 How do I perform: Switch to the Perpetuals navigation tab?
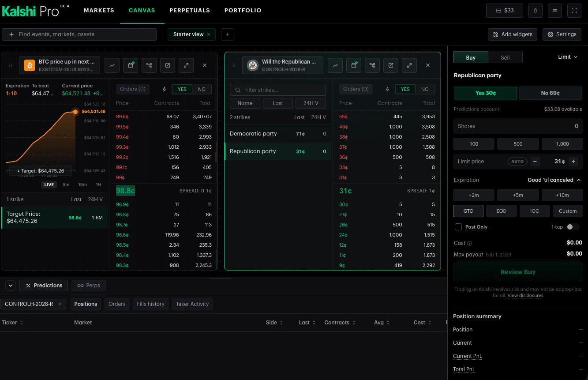pos(190,10)
